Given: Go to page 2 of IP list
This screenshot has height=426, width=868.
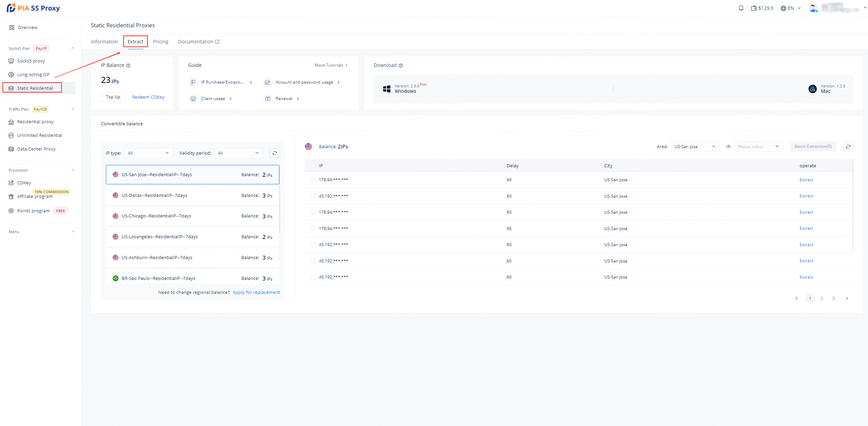Looking at the screenshot, I should click(x=822, y=298).
